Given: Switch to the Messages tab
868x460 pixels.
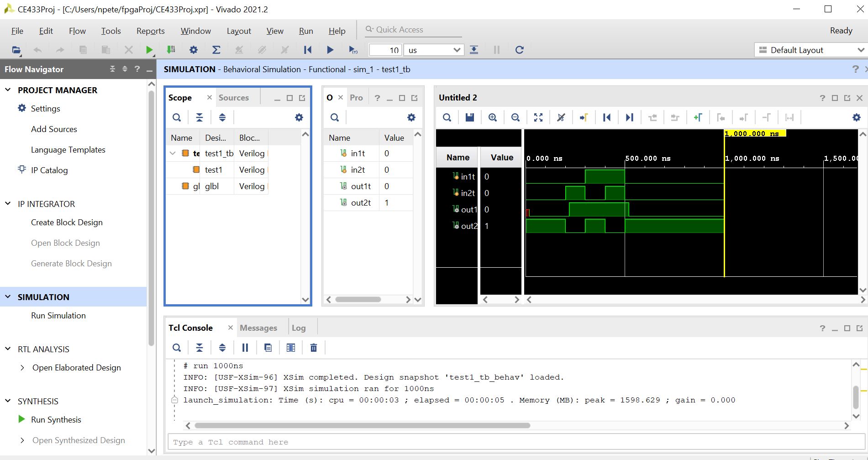Looking at the screenshot, I should (258, 328).
